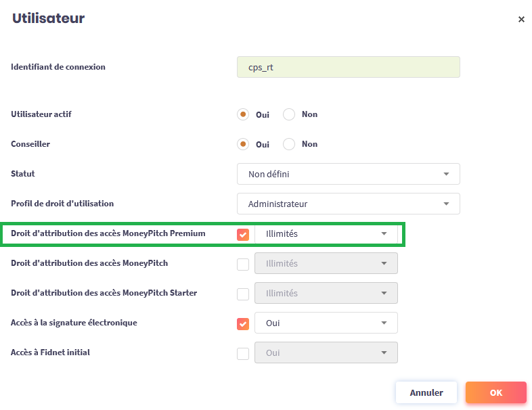Select Non for Utilisateur actif
This screenshot has width=532, height=410.
(289, 114)
